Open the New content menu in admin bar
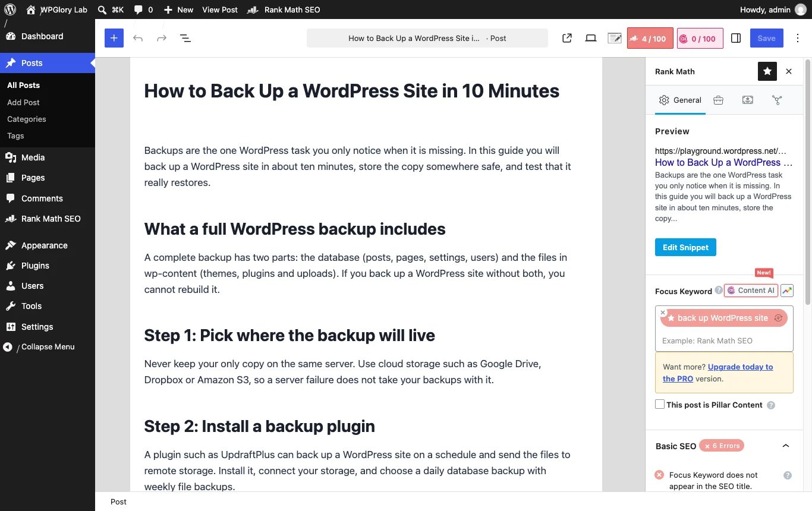 pyautogui.click(x=178, y=10)
